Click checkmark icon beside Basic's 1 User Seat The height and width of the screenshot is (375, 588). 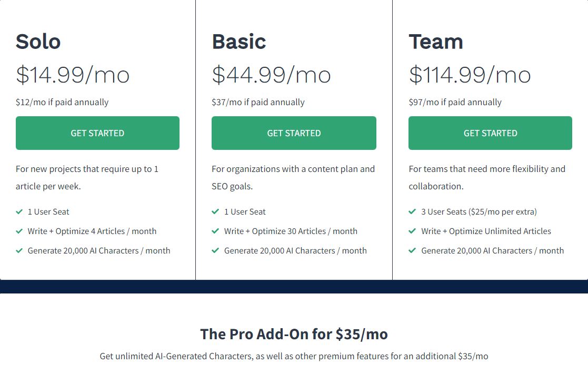tap(215, 211)
